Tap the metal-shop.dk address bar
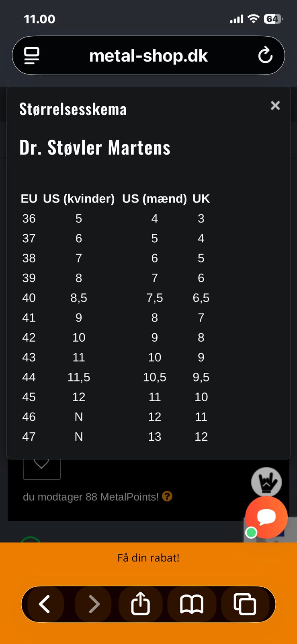 [x=148, y=56]
